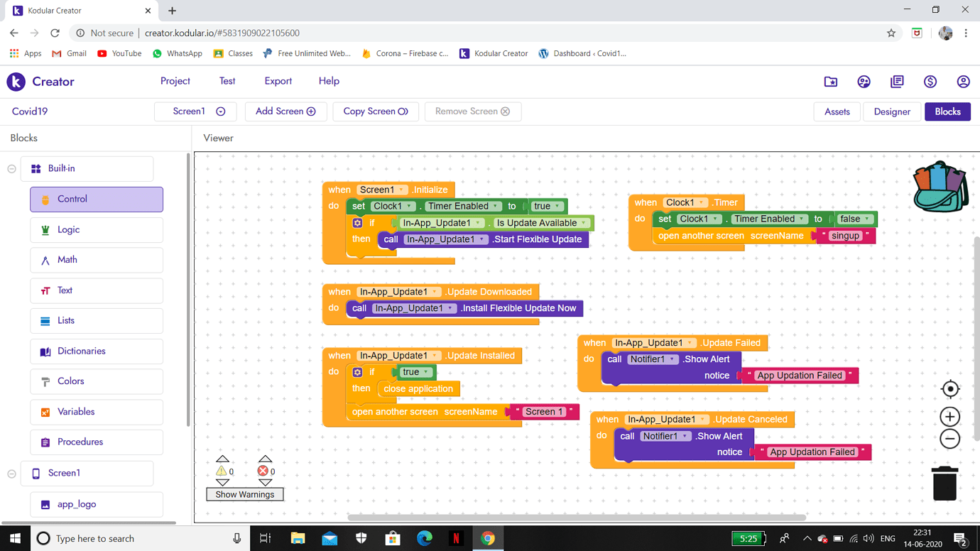980x551 pixels.
Task: Click the Add Screen button
Action: [x=285, y=111]
